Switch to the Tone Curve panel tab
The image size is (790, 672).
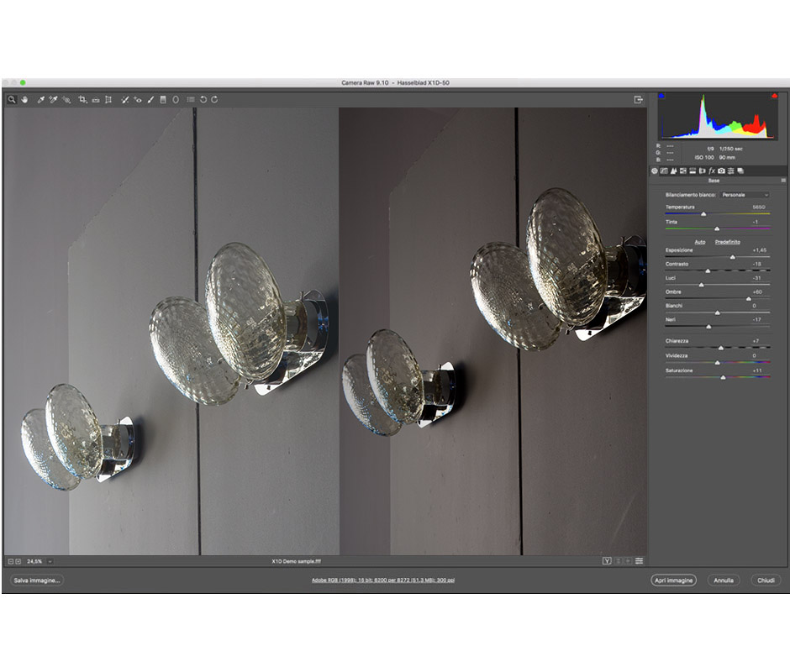pos(664,171)
